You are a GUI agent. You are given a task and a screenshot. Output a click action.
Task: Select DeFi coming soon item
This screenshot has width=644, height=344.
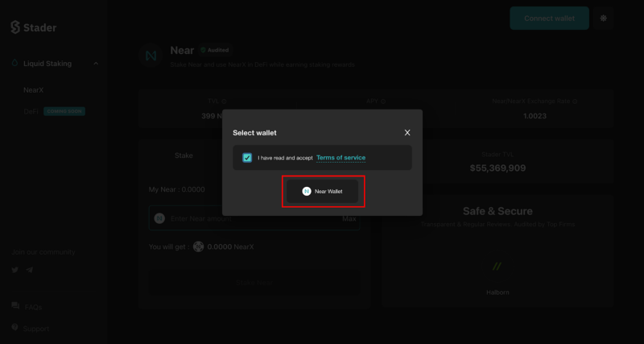54,111
